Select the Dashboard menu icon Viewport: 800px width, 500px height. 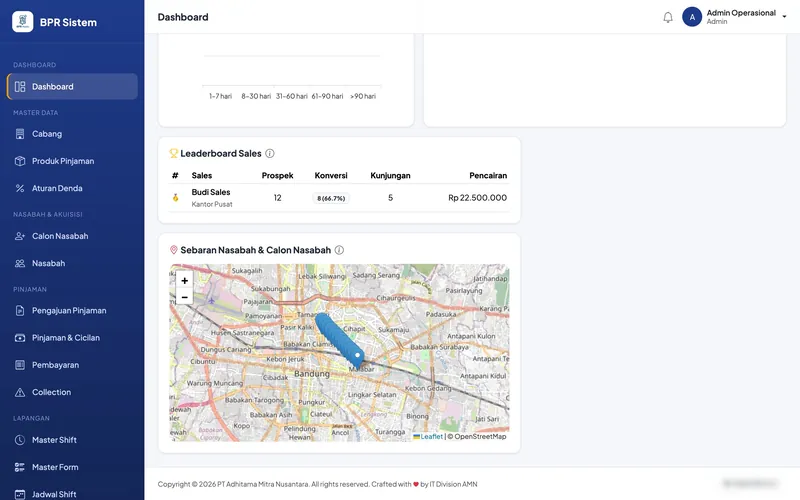click(20, 87)
